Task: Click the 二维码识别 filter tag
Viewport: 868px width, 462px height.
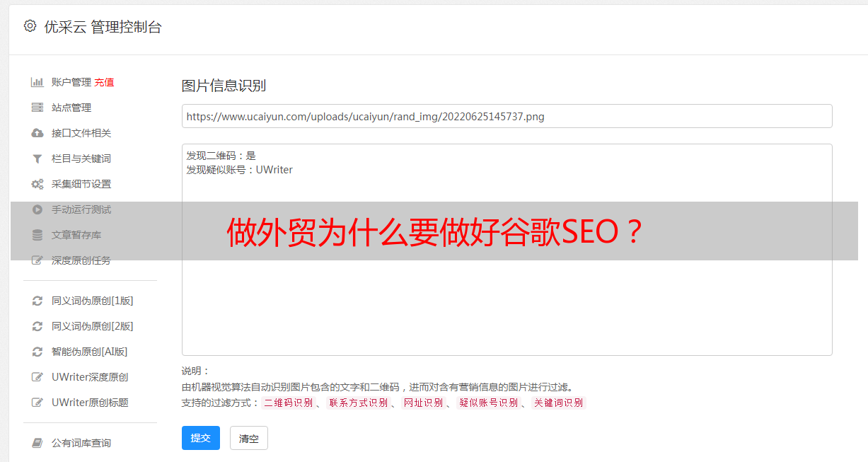Action: click(289, 403)
